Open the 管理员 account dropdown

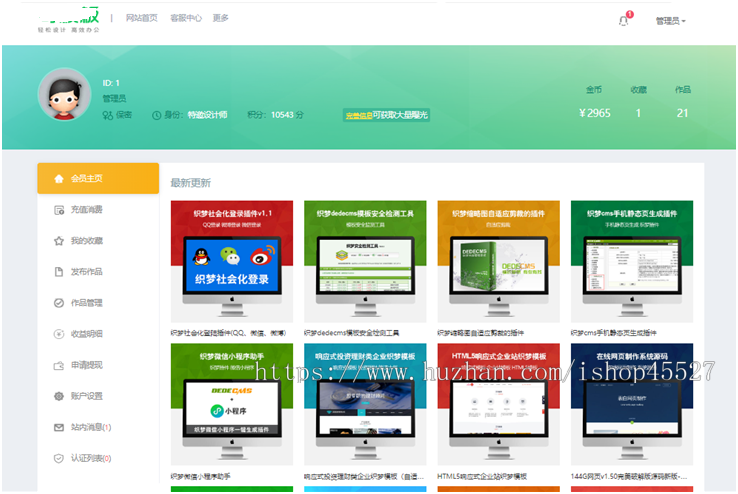[x=671, y=21]
